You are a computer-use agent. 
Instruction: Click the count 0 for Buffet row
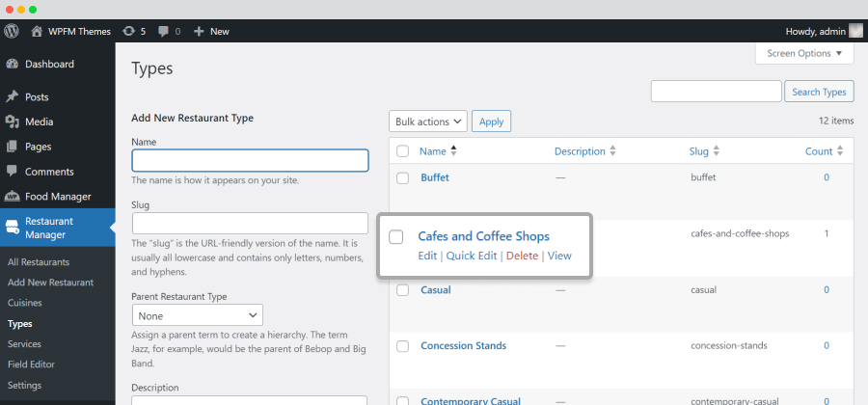pyautogui.click(x=826, y=177)
